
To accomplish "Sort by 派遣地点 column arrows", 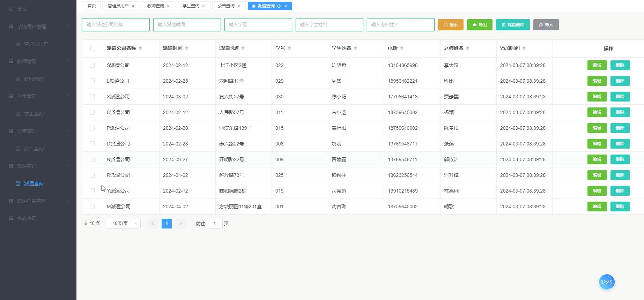I will click(x=243, y=48).
